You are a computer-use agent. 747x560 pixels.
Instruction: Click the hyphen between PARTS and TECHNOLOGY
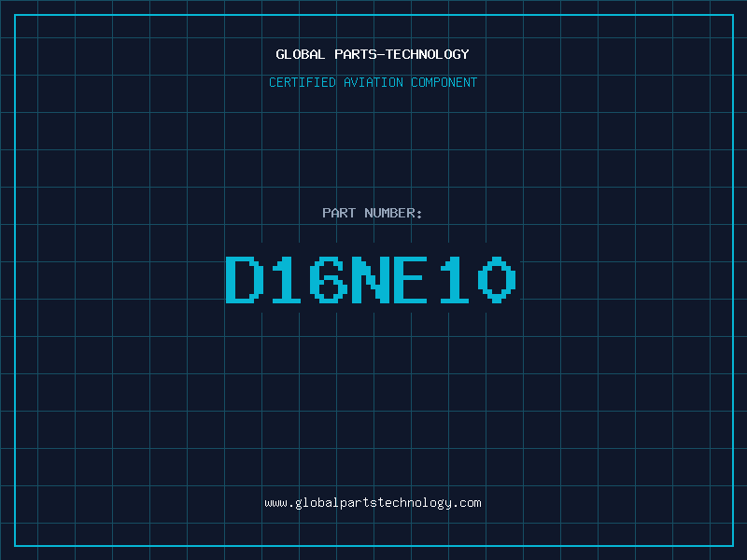381,55
